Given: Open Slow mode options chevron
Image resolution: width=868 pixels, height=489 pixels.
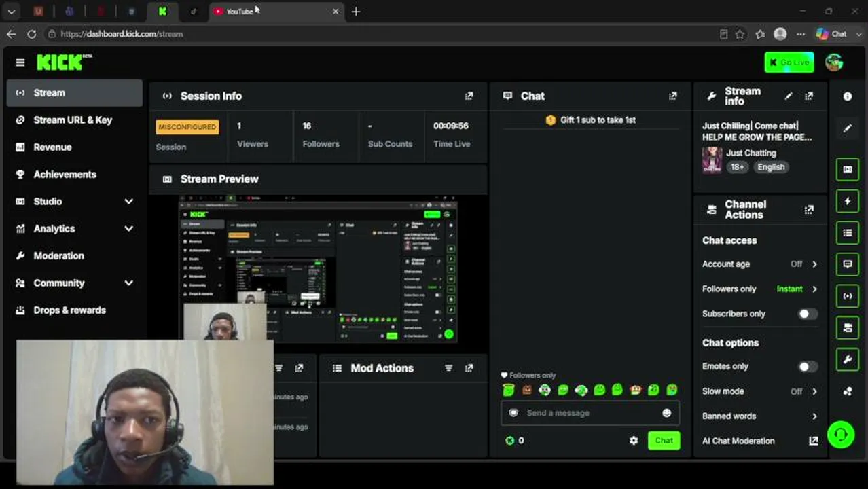Looking at the screenshot, I should [814, 391].
